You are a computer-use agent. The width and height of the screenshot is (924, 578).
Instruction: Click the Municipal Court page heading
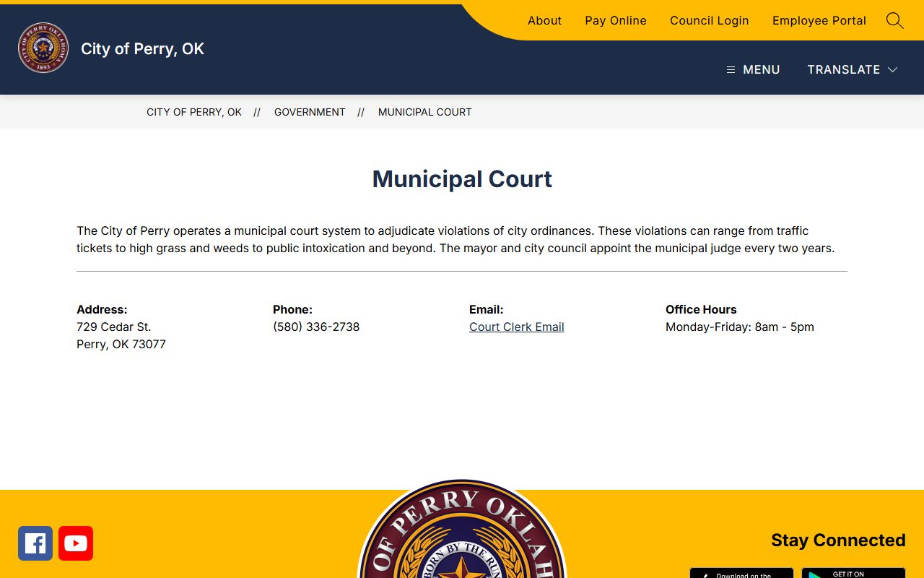(x=462, y=178)
